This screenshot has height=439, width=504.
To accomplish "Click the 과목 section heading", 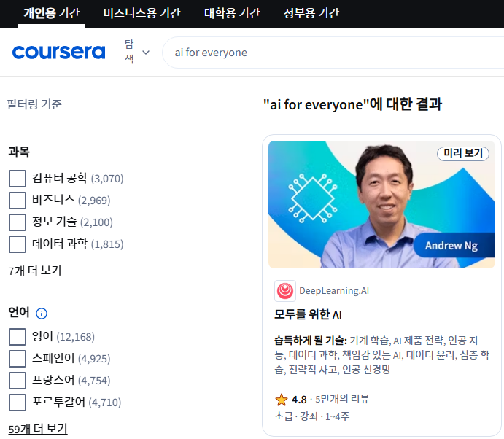I will 19,152.
